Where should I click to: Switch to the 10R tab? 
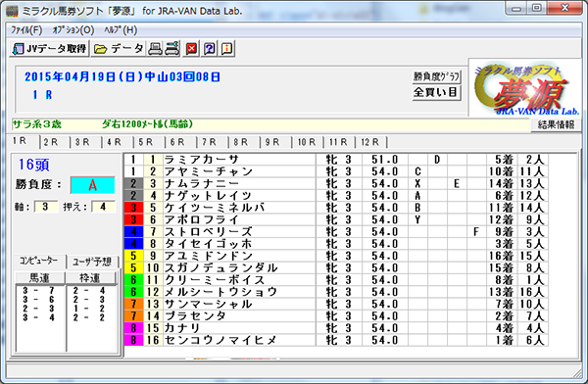307,142
